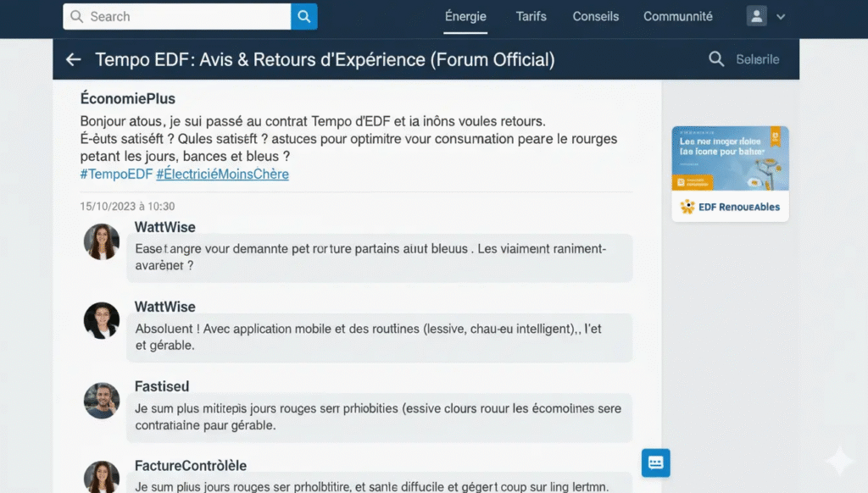Select the Énergie tab
The height and width of the screenshot is (493, 868).
click(x=465, y=16)
